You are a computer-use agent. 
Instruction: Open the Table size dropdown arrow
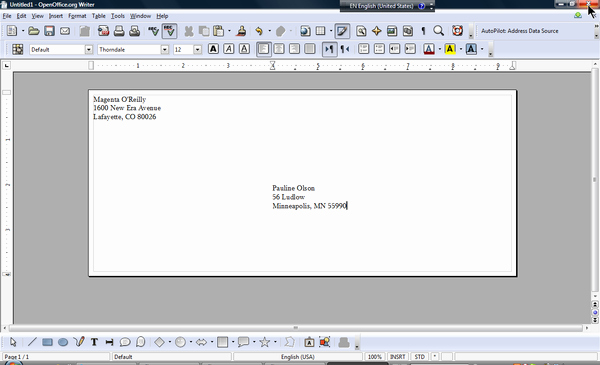331,31
